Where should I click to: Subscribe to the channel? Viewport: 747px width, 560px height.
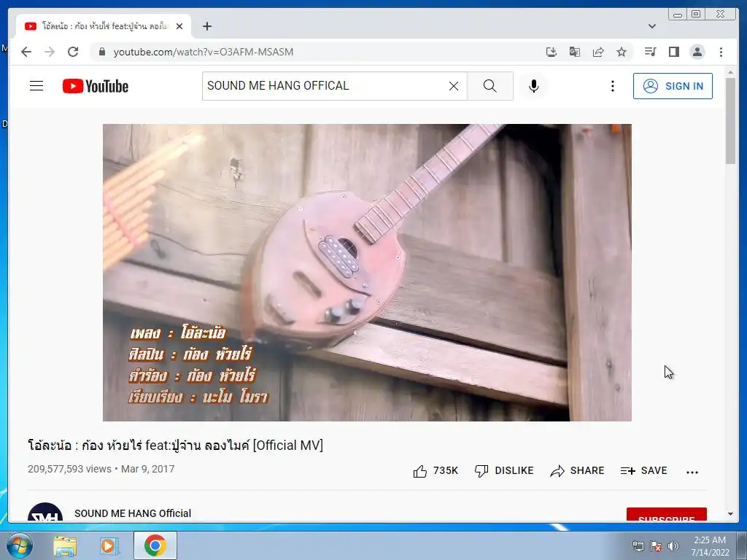tap(667, 515)
